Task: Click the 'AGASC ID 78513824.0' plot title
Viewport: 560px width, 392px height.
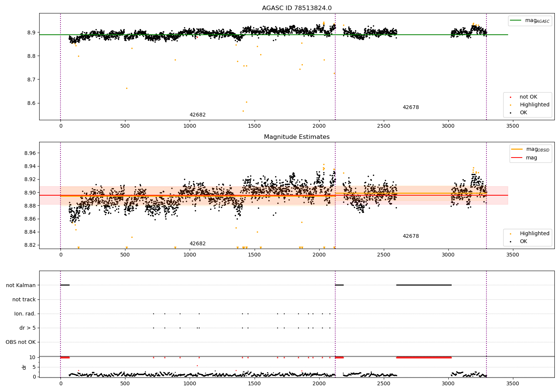Action: (297, 8)
